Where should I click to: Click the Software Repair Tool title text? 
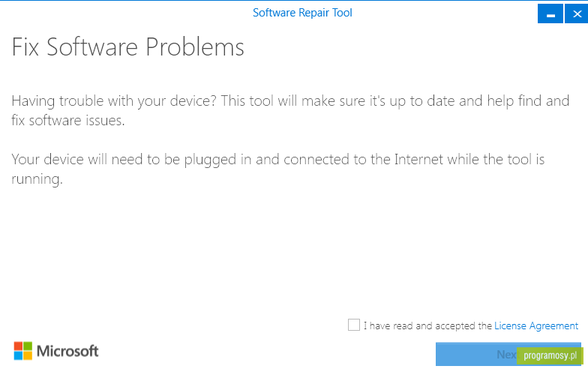pyautogui.click(x=302, y=13)
